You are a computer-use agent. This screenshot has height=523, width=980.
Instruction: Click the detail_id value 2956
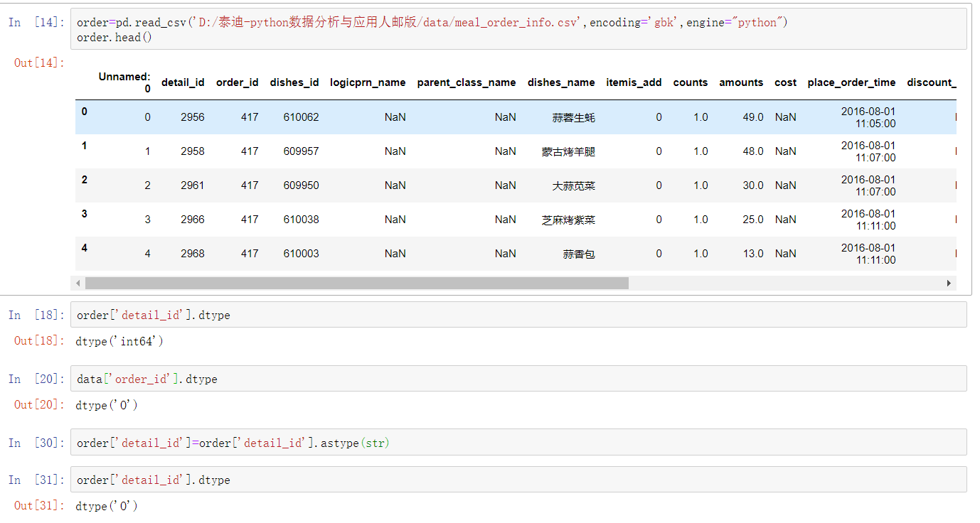point(193,117)
